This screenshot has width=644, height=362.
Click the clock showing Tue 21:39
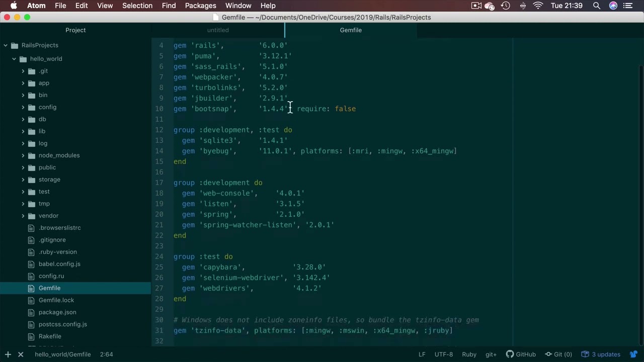567,6
